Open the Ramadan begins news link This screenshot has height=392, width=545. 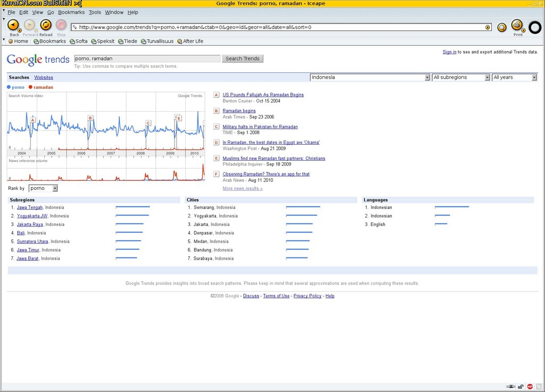click(239, 111)
